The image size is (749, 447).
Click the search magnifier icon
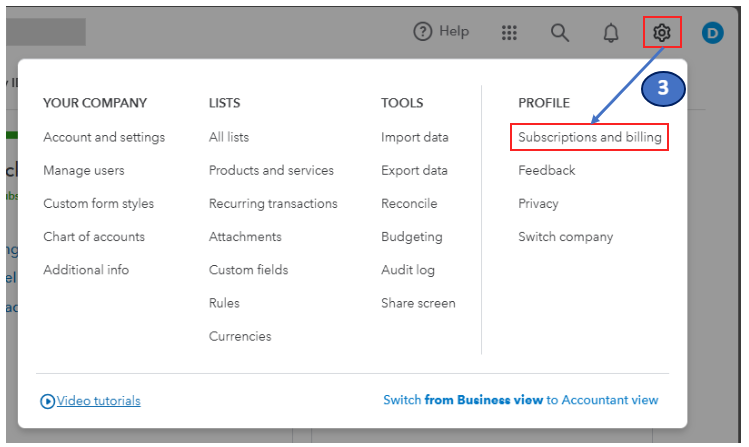[x=560, y=33]
